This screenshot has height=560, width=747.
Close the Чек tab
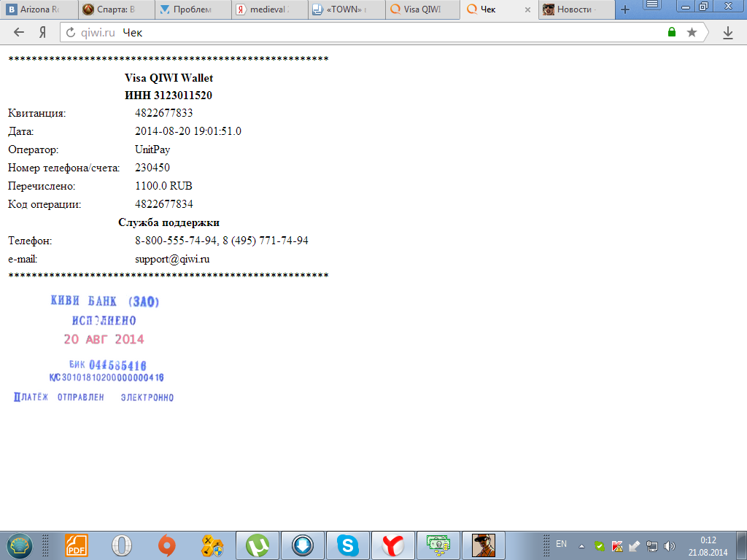(x=528, y=9)
